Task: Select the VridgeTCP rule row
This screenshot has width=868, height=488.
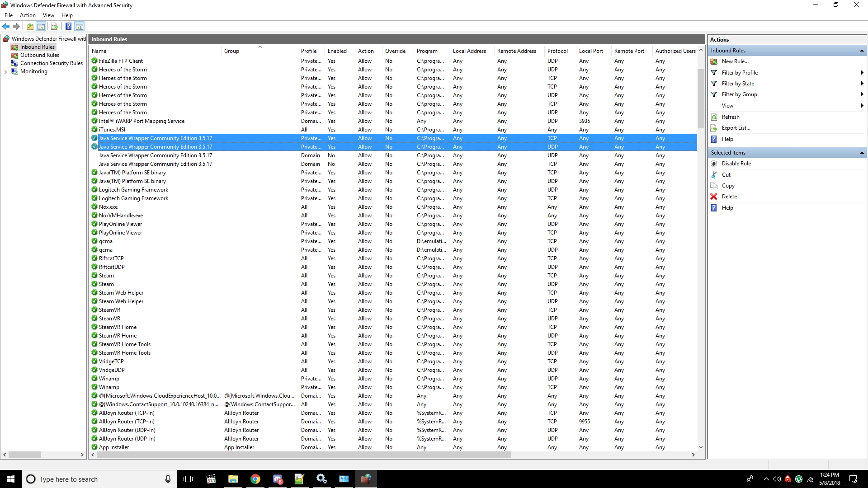Action: pyautogui.click(x=393, y=361)
